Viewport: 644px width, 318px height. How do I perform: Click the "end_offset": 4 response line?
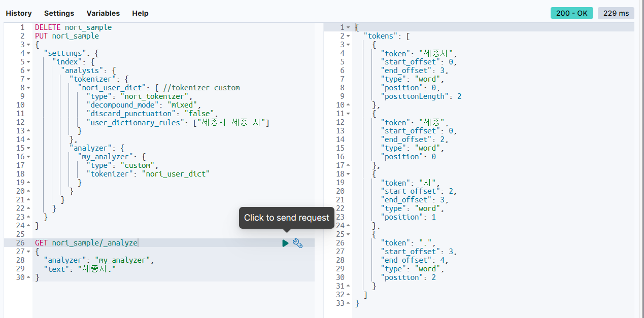tap(415, 260)
